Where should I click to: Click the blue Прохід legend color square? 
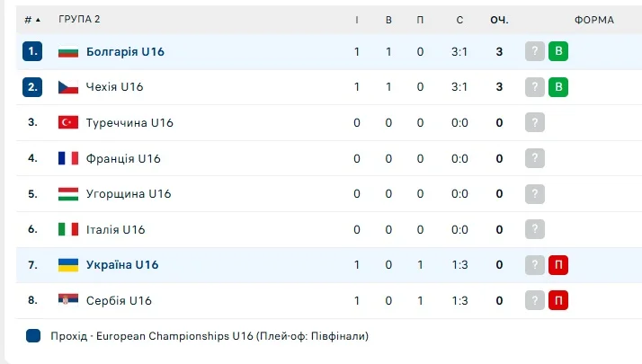click(33, 336)
